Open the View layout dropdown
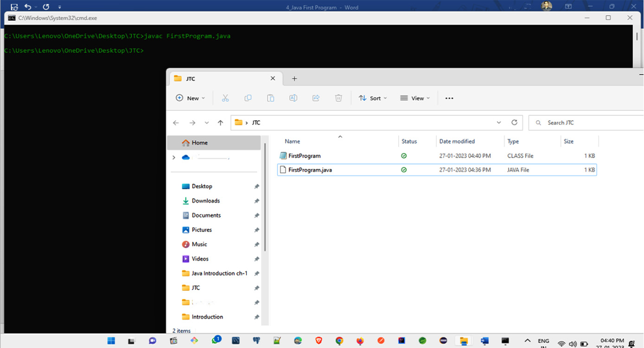The height and width of the screenshot is (348, 644). [x=415, y=98]
